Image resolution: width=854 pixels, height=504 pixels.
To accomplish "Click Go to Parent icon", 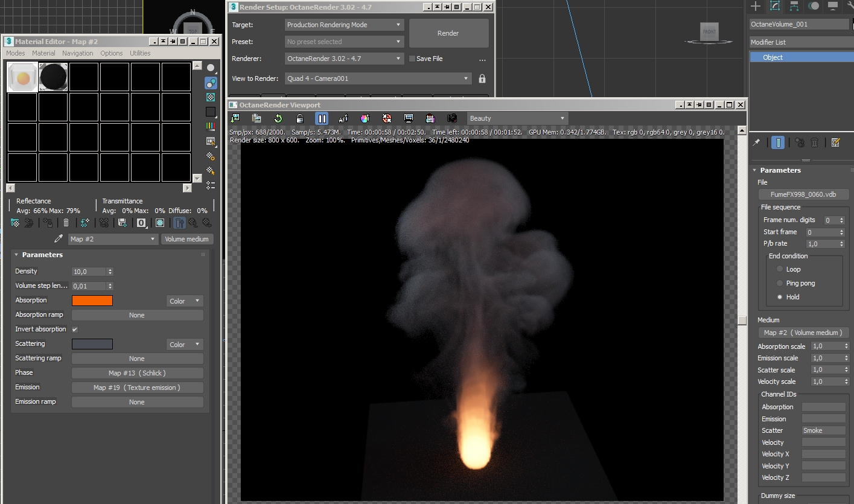I will click(x=193, y=223).
